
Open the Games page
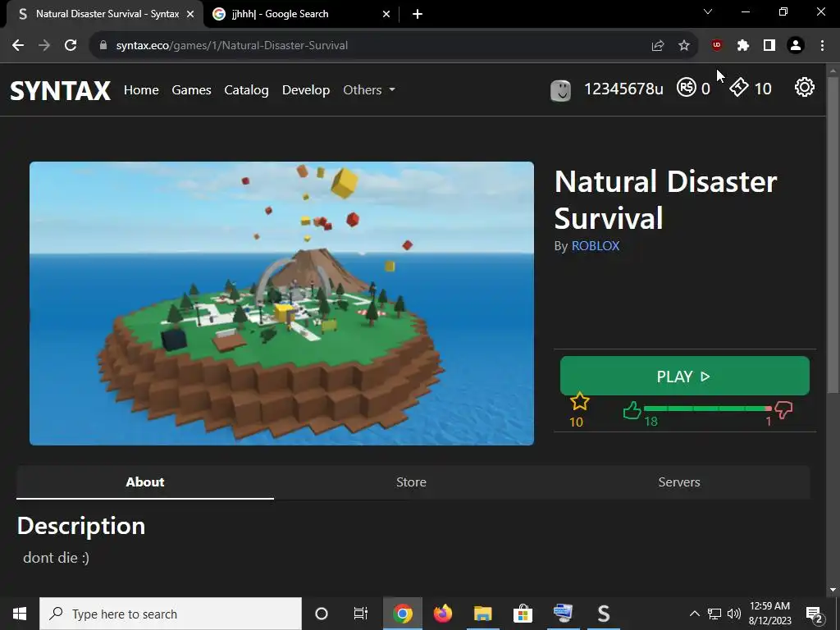pos(191,90)
